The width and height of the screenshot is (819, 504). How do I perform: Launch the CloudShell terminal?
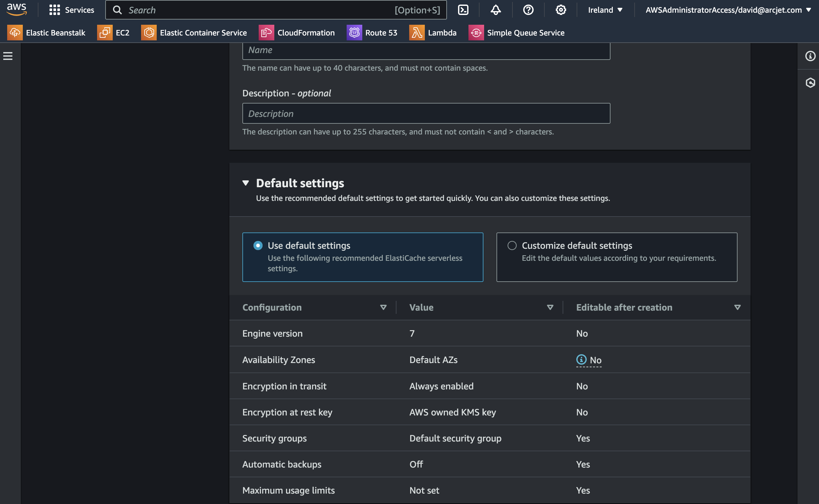[x=463, y=10]
